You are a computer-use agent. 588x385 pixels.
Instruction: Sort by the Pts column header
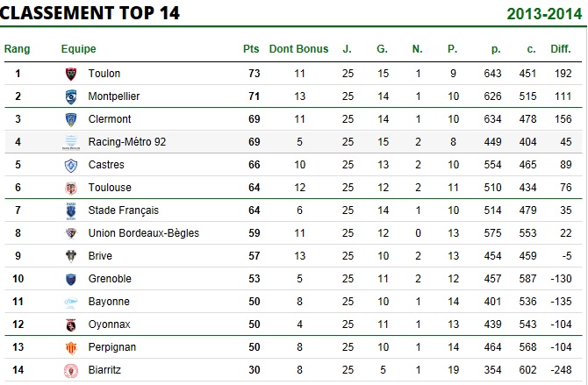point(251,49)
